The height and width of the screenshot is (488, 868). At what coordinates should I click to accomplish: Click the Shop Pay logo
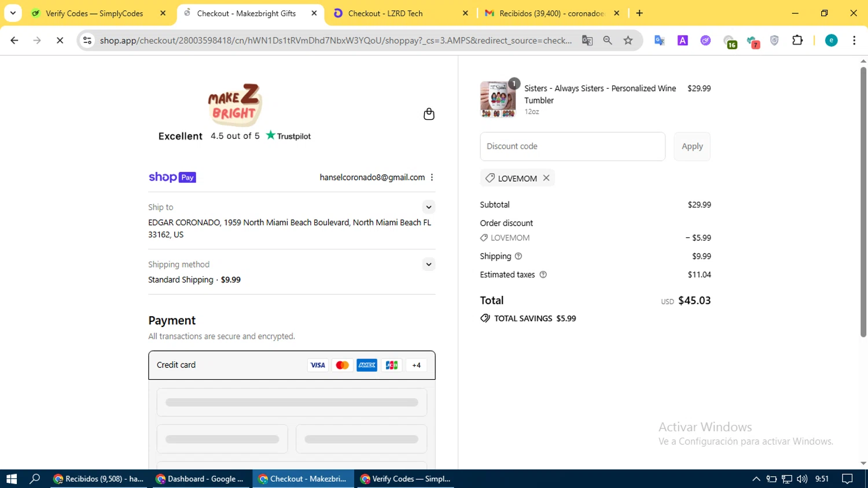click(x=172, y=177)
